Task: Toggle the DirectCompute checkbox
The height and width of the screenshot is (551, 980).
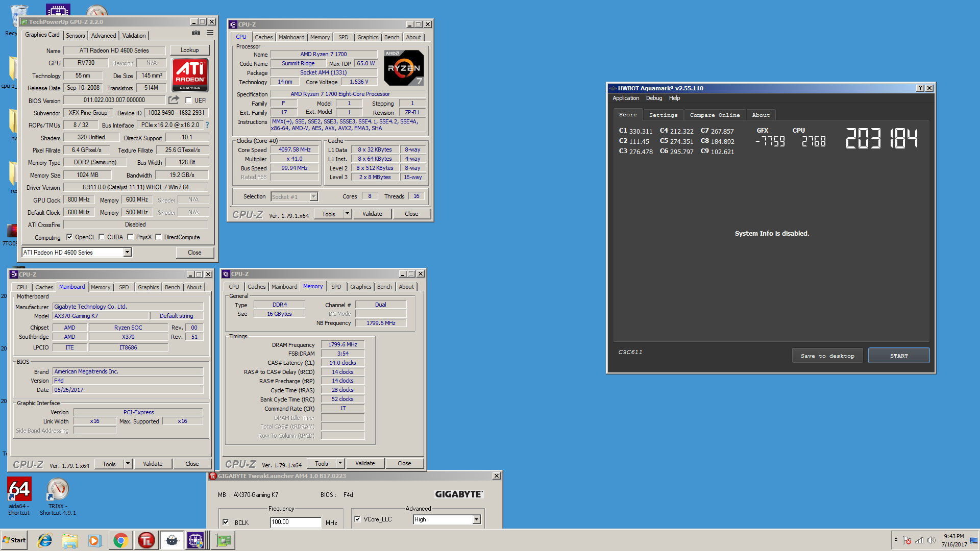Action: [159, 237]
